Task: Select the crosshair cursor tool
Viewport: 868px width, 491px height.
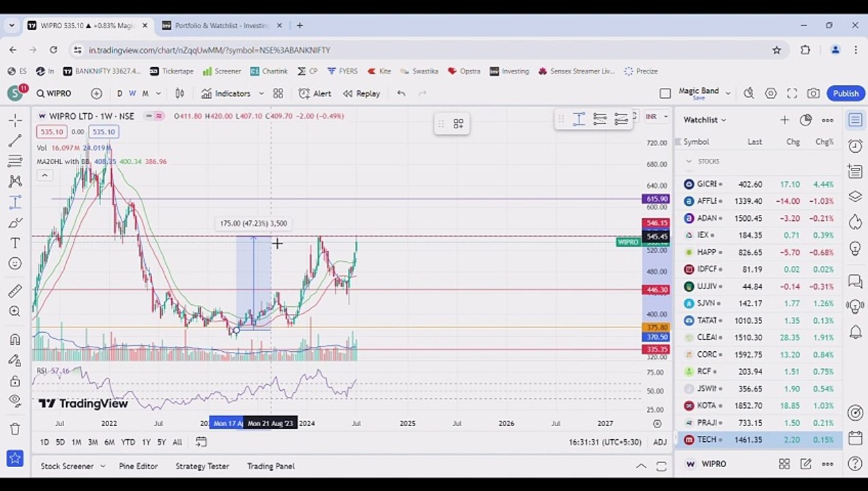Action: (x=14, y=120)
